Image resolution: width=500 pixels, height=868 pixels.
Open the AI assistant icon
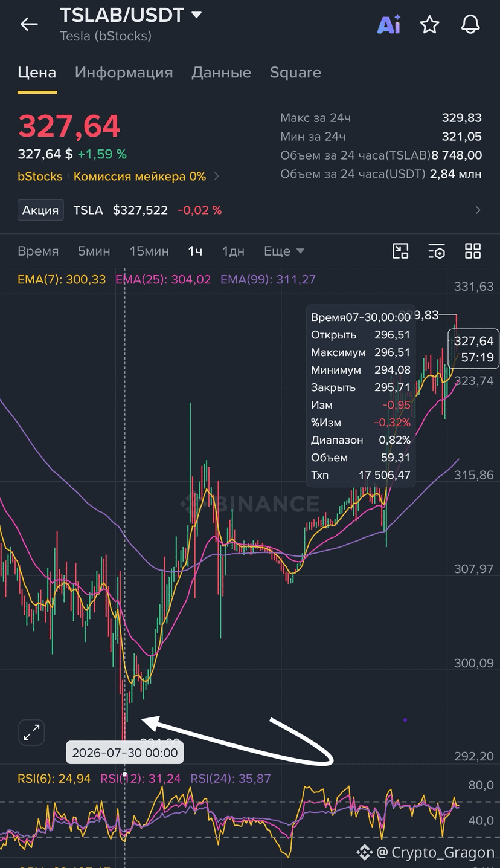(x=389, y=24)
